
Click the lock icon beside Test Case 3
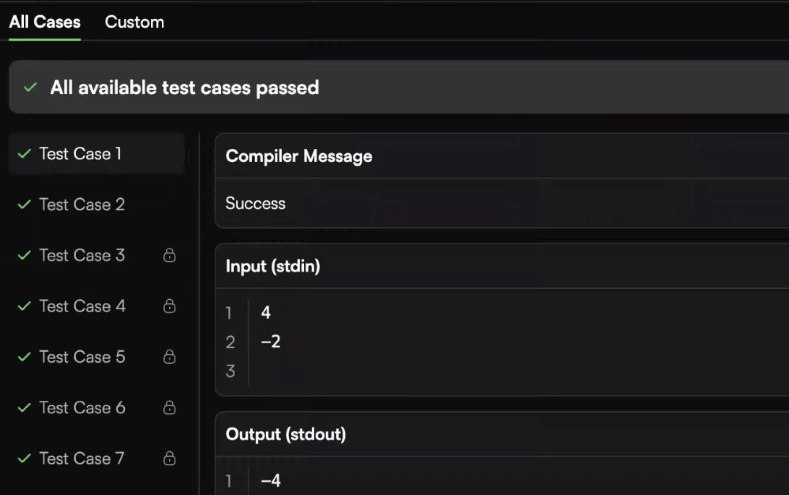pyautogui.click(x=170, y=255)
